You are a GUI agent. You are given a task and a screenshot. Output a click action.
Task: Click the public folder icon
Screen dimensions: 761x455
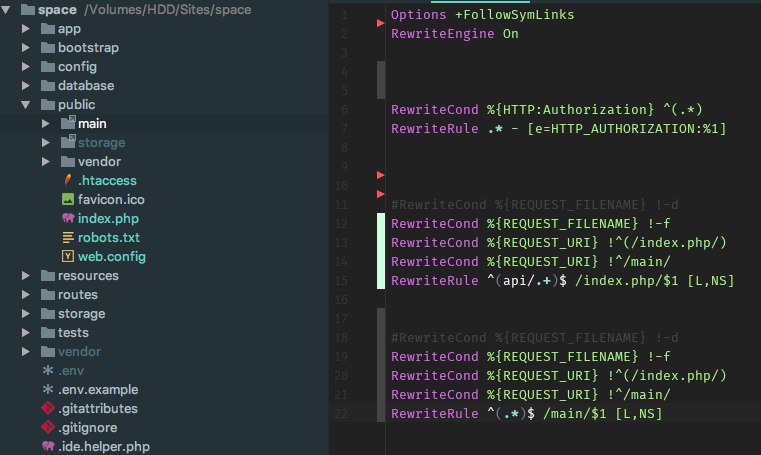tap(48, 104)
